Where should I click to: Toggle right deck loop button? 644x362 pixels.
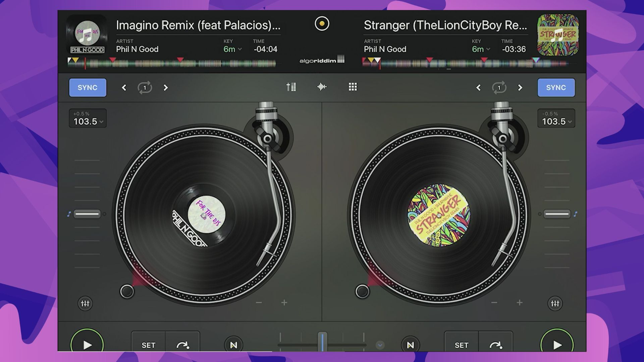[x=499, y=88]
